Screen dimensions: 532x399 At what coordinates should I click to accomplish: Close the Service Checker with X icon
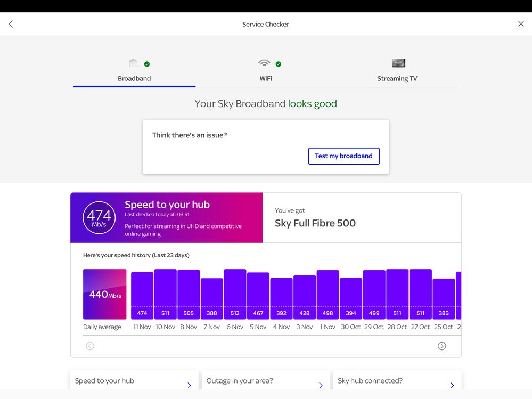tap(521, 24)
